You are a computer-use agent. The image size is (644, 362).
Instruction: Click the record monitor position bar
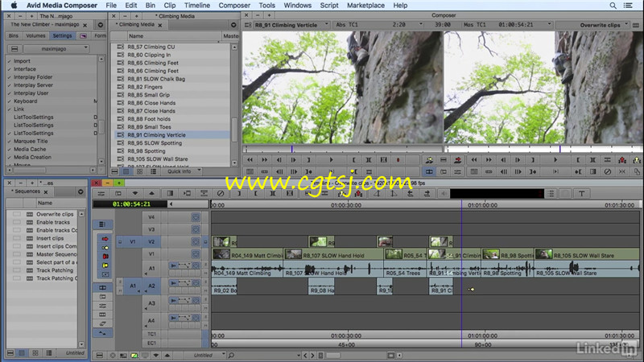(544, 149)
